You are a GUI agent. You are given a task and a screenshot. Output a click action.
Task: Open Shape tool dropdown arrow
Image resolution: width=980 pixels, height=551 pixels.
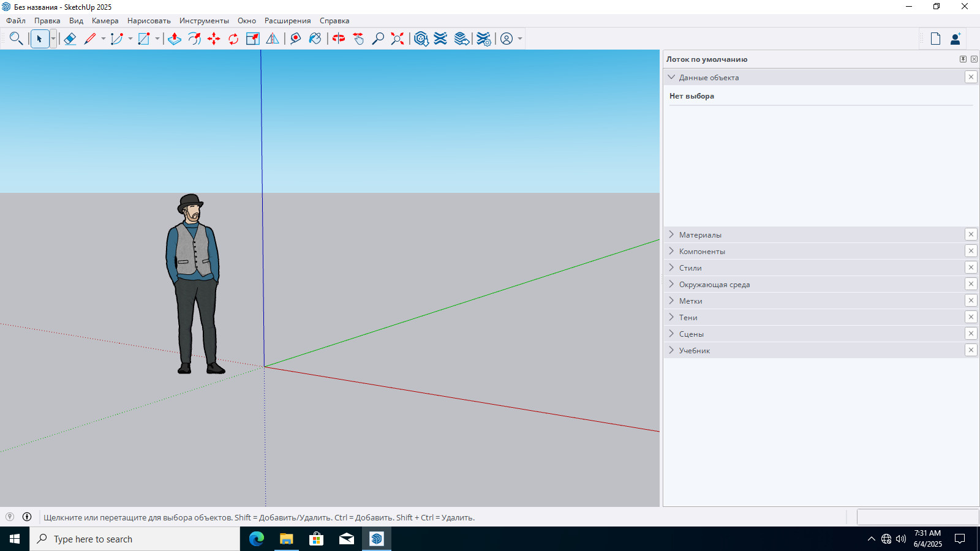pos(157,39)
